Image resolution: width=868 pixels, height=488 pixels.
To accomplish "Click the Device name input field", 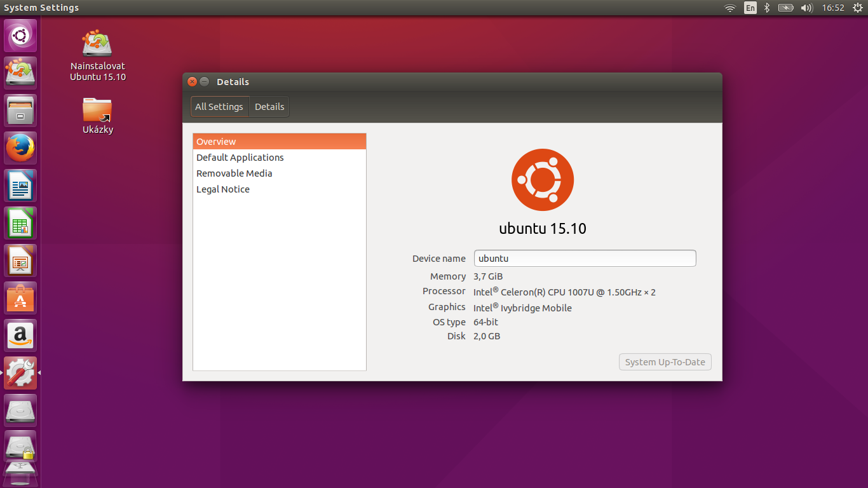I will click(x=585, y=259).
